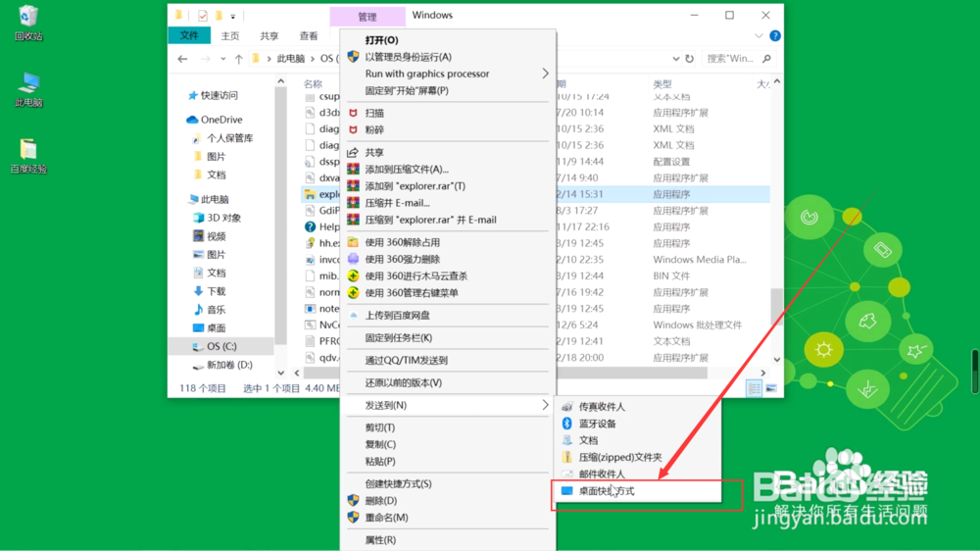
Task: Choose 以管理员身份运行(A)
Action: coord(448,57)
